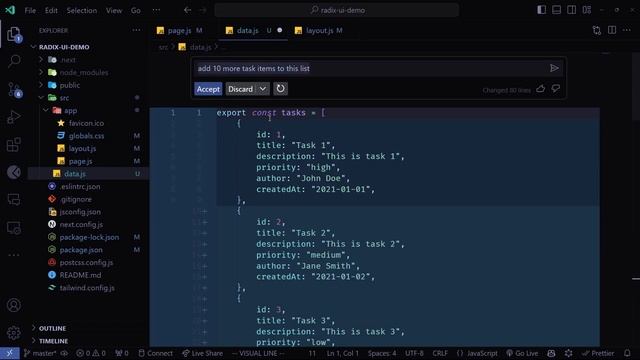Click the Live Share status item
The width and height of the screenshot is (640, 360).
click(x=202, y=353)
